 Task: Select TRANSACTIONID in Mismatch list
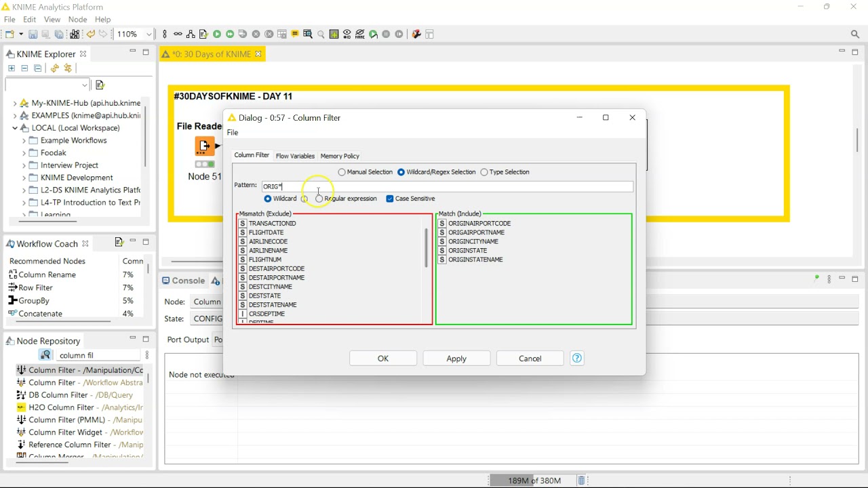pos(272,223)
